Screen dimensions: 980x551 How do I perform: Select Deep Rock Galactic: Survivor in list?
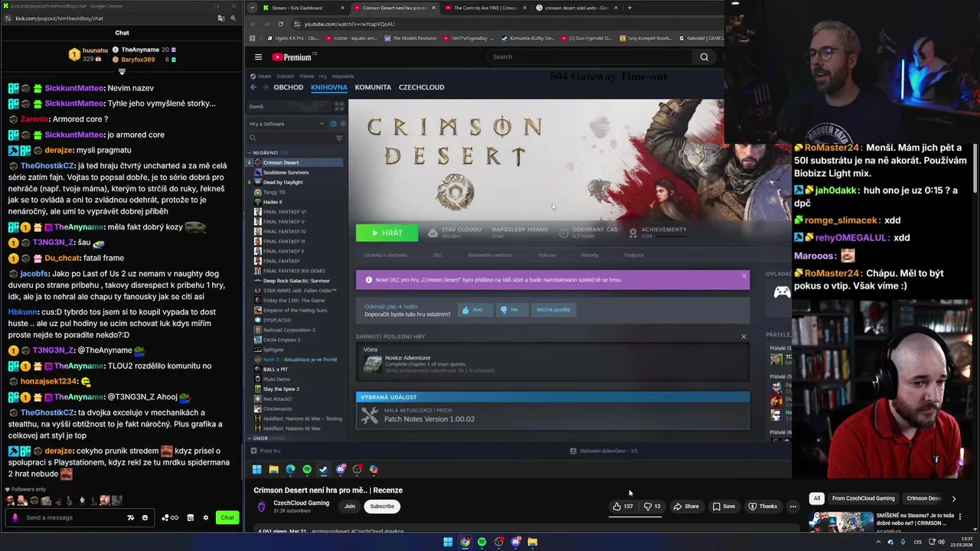pos(296,281)
